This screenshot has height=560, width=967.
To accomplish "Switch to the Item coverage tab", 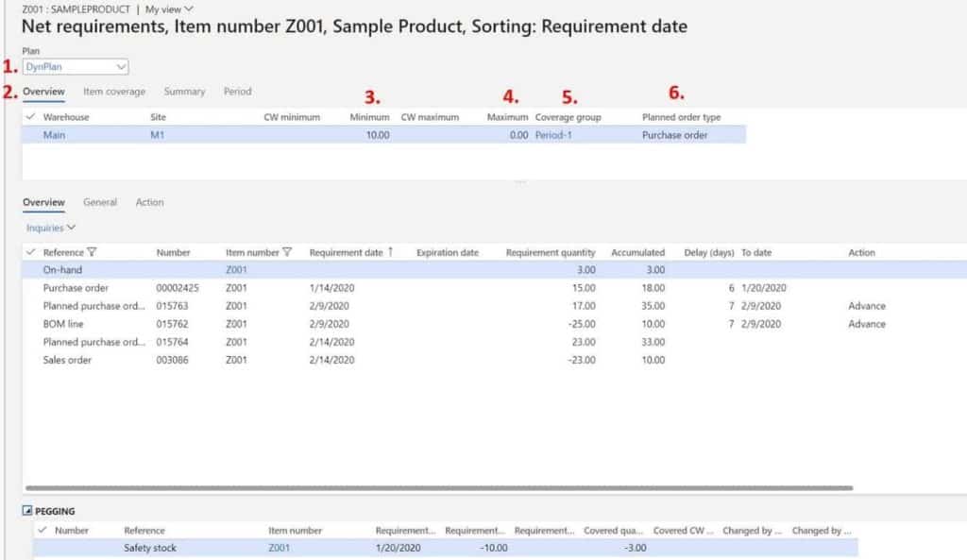I will click(114, 92).
